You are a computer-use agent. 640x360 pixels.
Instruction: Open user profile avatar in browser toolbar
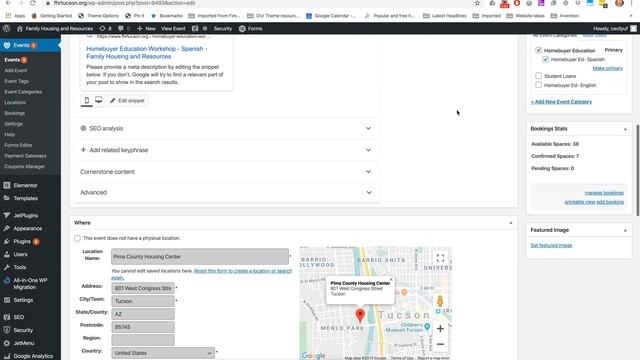[x=619, y=3]
